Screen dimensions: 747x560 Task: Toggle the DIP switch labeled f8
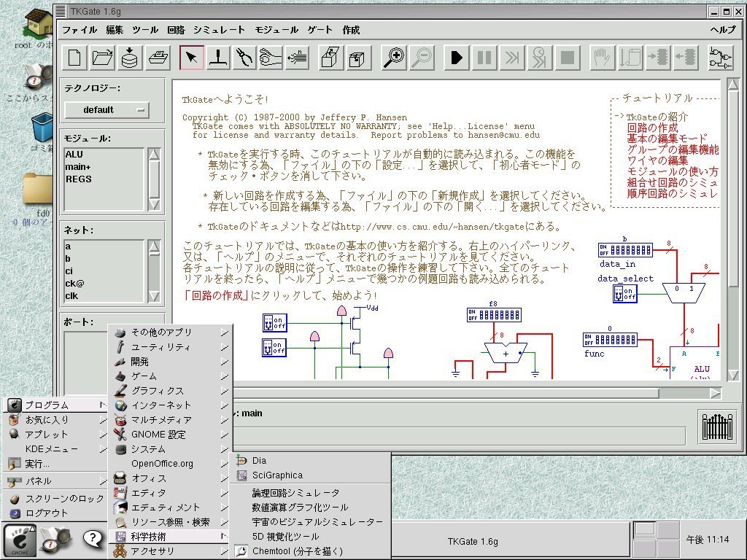tap(494, 315)
